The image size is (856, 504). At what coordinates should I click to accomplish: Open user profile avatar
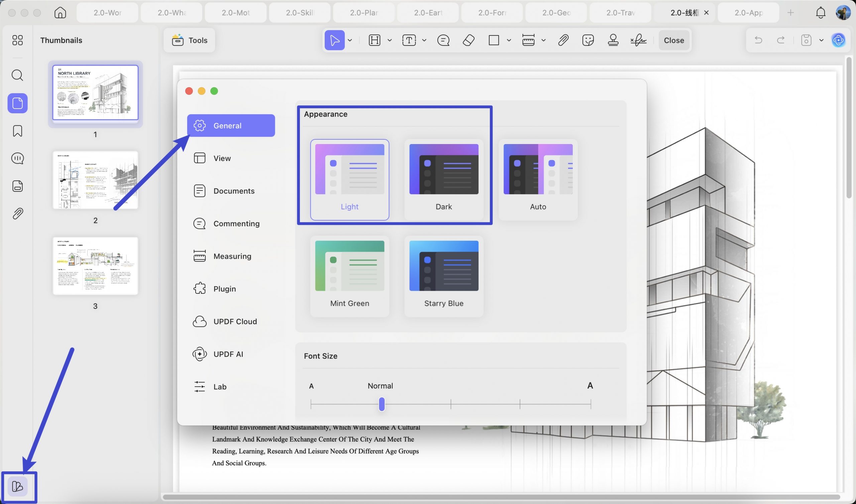click(843, 13)
